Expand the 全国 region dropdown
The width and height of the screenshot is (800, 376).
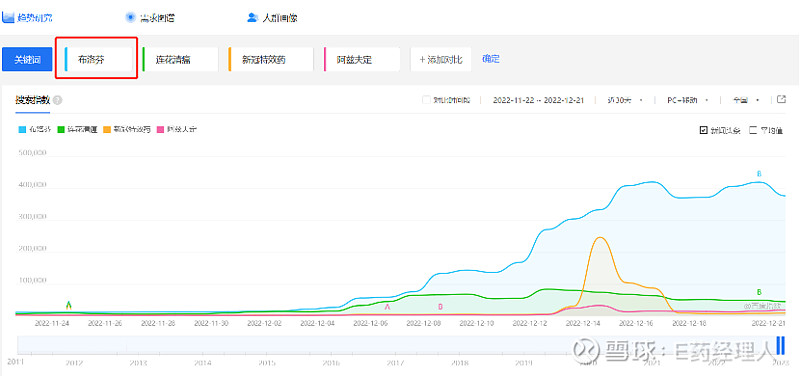(746, 100)
